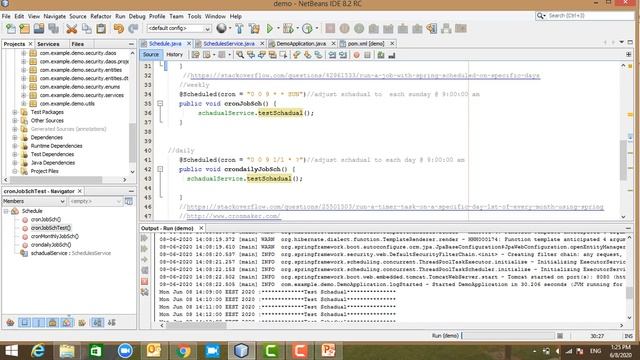Open the Tools menu
This screenshot has height=360, width=640.
[x=194, y=16]
